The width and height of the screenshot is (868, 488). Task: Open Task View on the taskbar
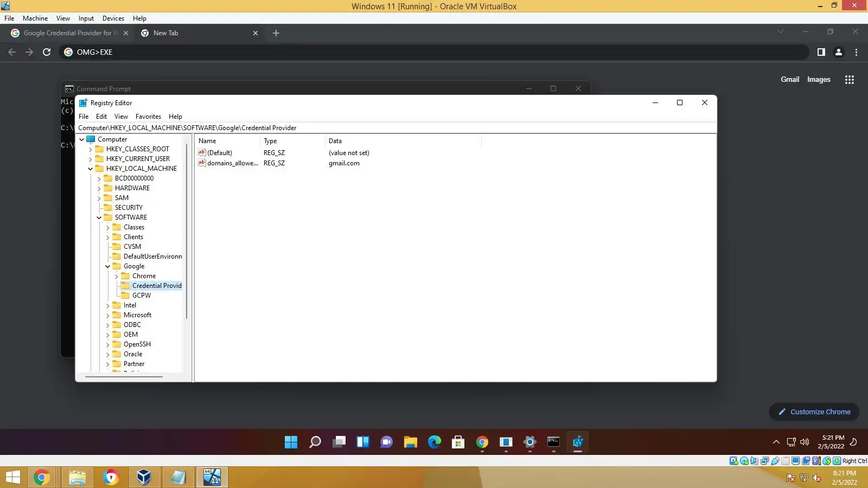pos(339,442)
